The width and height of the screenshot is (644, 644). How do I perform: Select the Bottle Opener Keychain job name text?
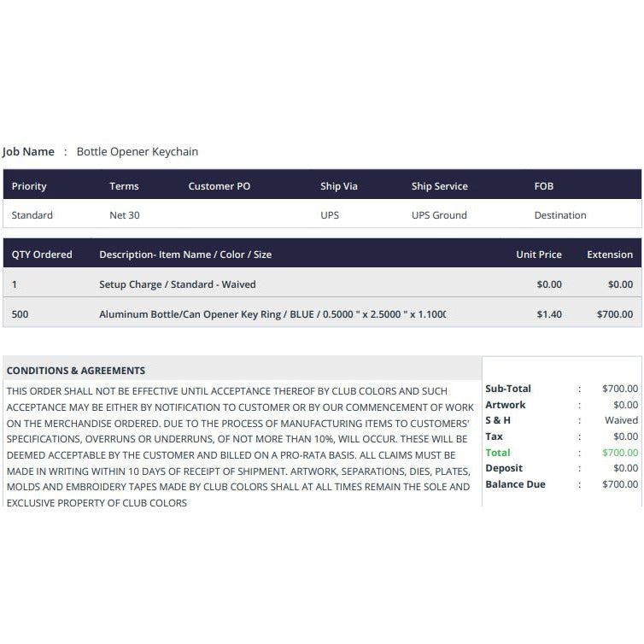coord(138,151)
